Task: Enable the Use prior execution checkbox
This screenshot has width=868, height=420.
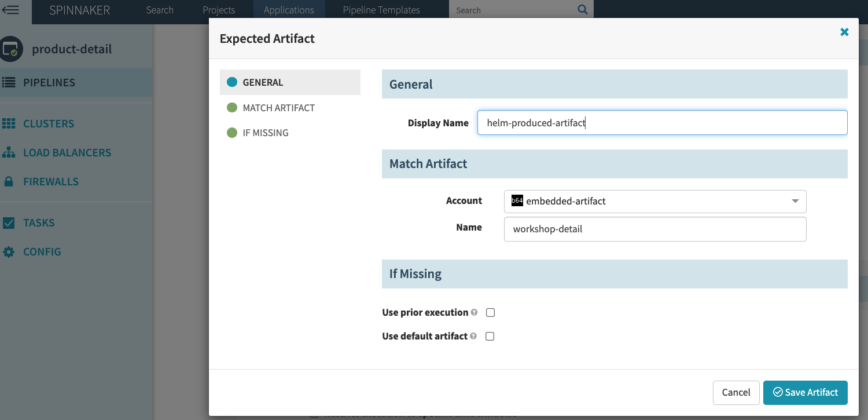Action: pos(490,312)
